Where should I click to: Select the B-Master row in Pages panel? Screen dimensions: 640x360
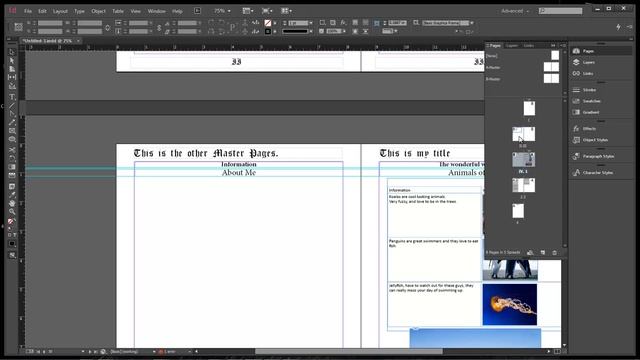pyautogui.click(x=522, y=78)
